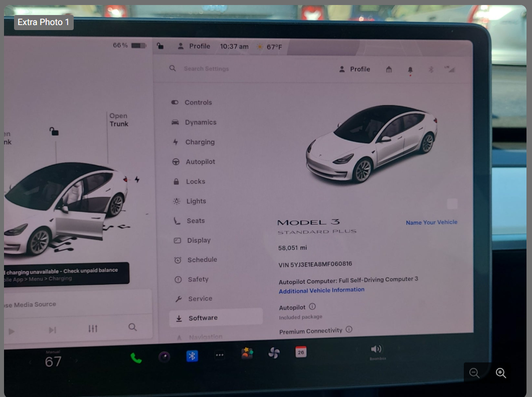Select Safety in the settings list

(192, 279)
